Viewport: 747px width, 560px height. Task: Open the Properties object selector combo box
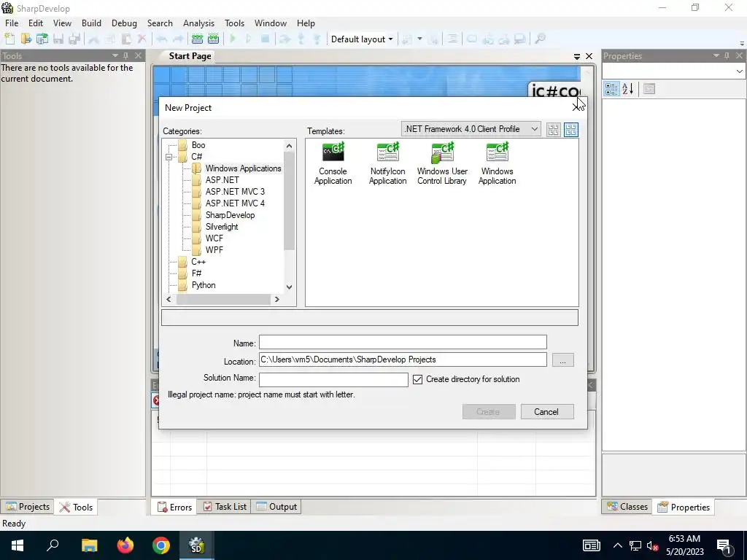(673, 71)
